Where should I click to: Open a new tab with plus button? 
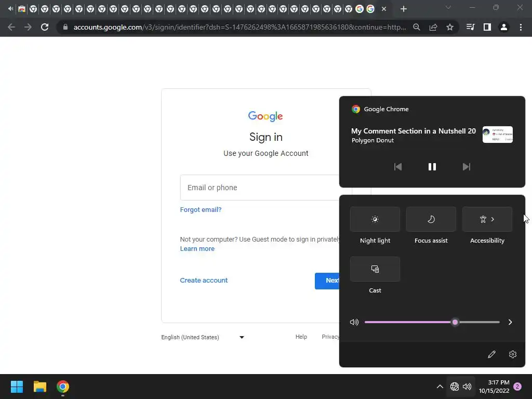coord(403,9)
